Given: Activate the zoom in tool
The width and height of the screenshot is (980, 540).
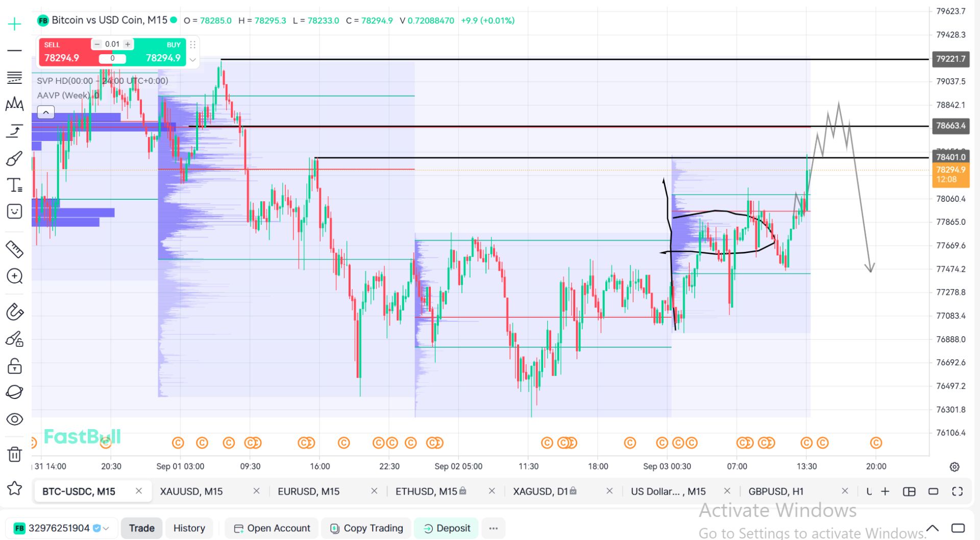Looking at the screenshot, I should click(x=14, y=276).
